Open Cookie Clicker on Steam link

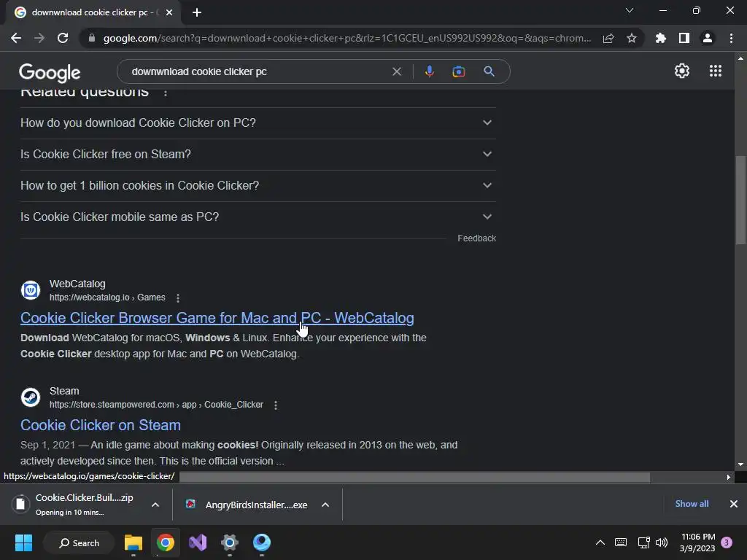coord(101,425)
